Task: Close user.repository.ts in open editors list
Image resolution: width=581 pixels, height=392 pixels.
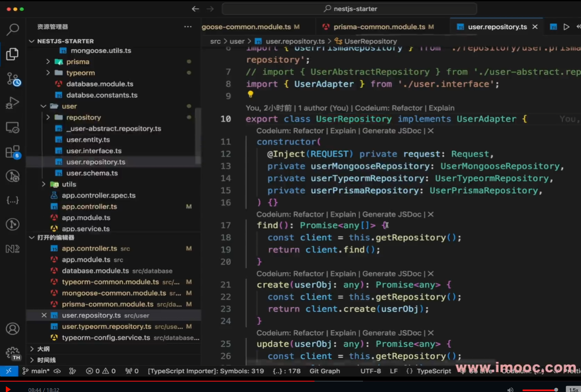Action: (x=44, y=315)
